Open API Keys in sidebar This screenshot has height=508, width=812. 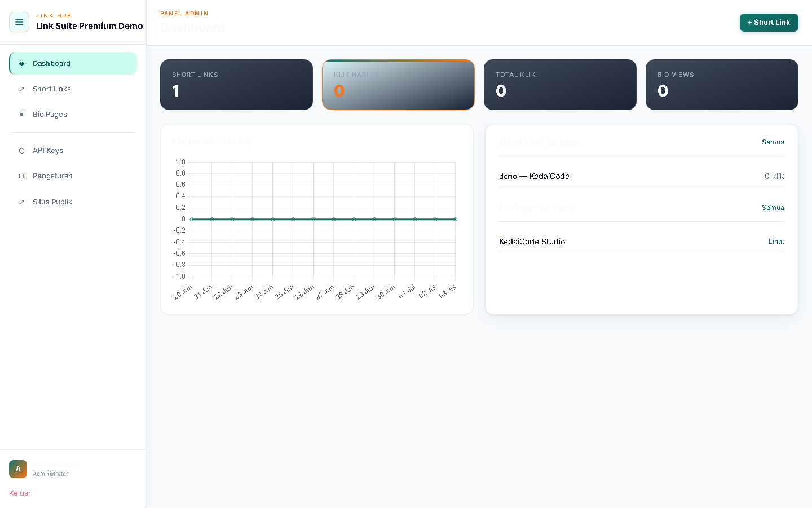click(73, 151)
